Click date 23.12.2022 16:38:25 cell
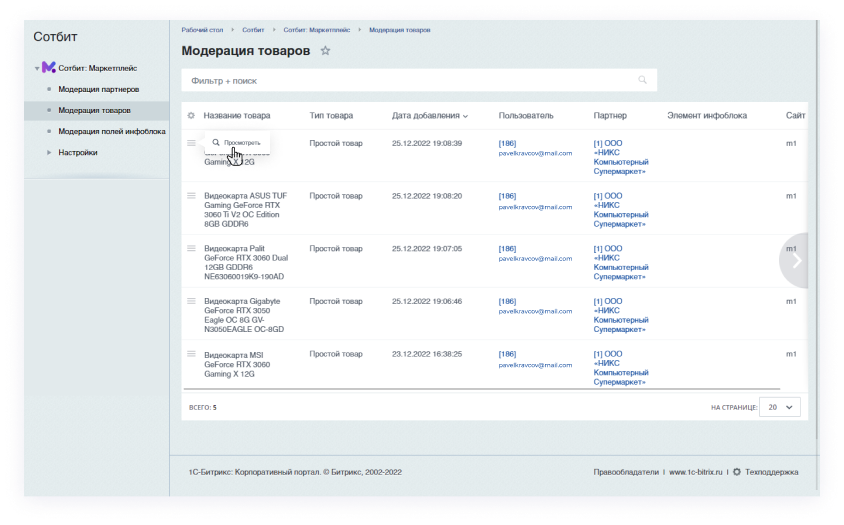This screenshot has height=525, width=844. click(x=427, y=354)
